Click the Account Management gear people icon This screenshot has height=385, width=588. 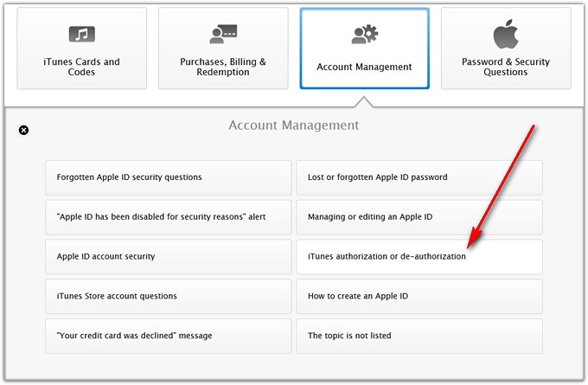point(365,35)
